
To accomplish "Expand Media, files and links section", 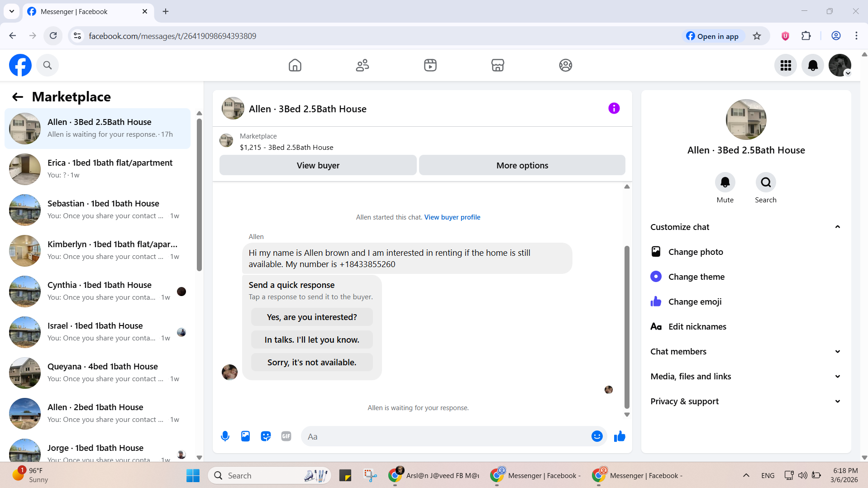I will 837,377.
